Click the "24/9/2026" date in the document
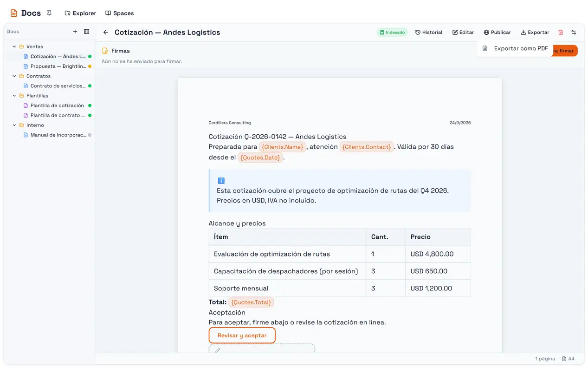Viewport: 588px width, 368px height. 460,123
